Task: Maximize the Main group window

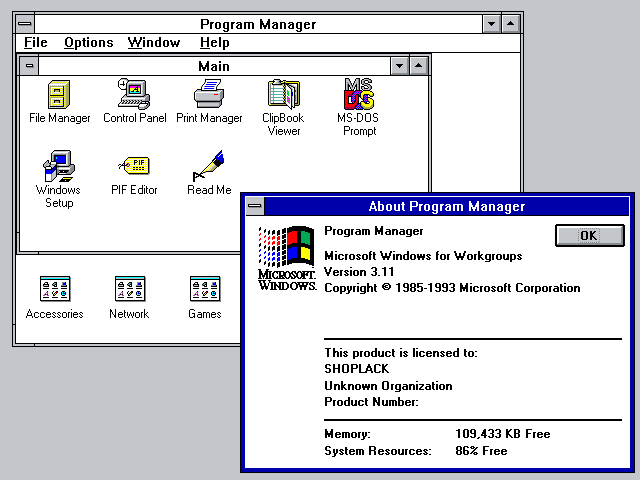Action: click(x=418, y=66)
